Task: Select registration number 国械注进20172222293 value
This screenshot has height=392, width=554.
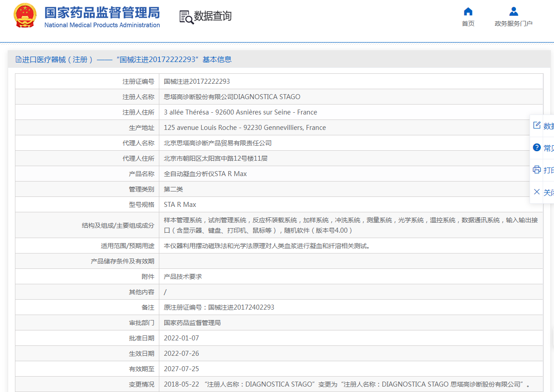Action: click(197, 81)
